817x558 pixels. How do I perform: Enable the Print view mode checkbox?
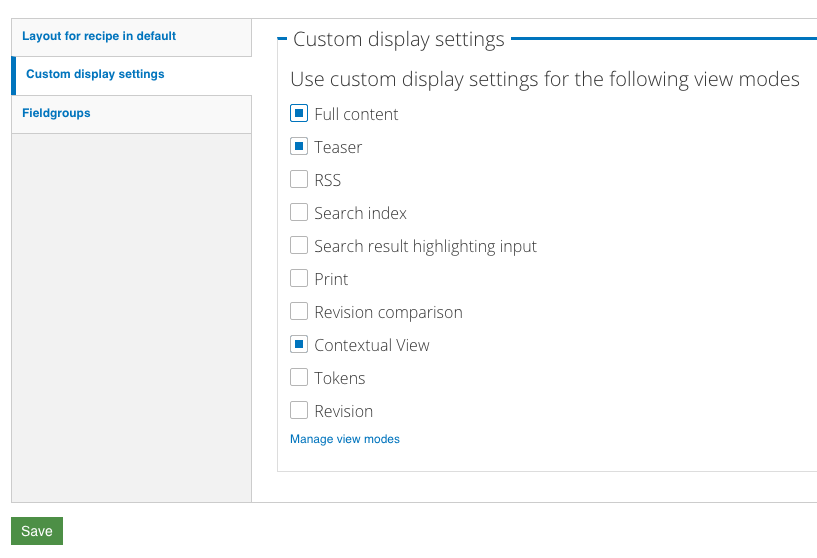tap(299, 279)
